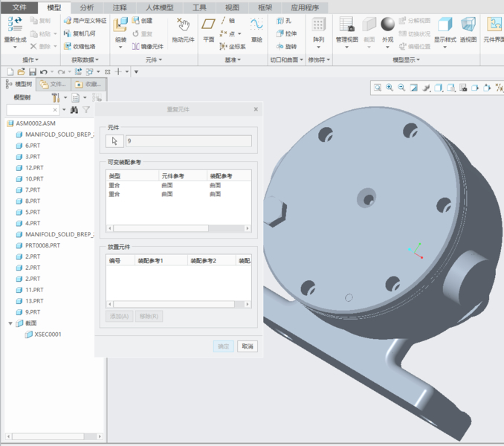Open 用户定义特征 user-defined feature tool

click(x=85, y=21)
